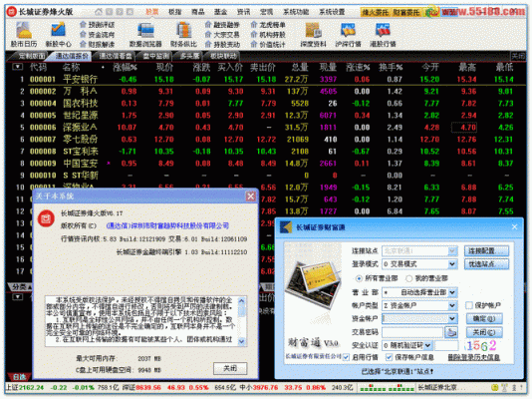Expand the 营业部 自动选择营业部 dropdown
Screen dimensions: 532x399
pyautogui.click(x=452, y=292)
